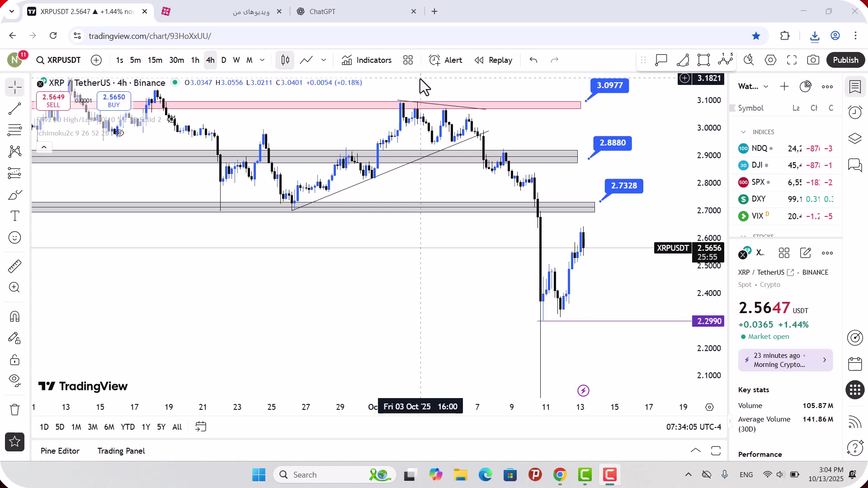Click the 2.5650 BUY button
This screenshot has height=488, width=868.
114,100
